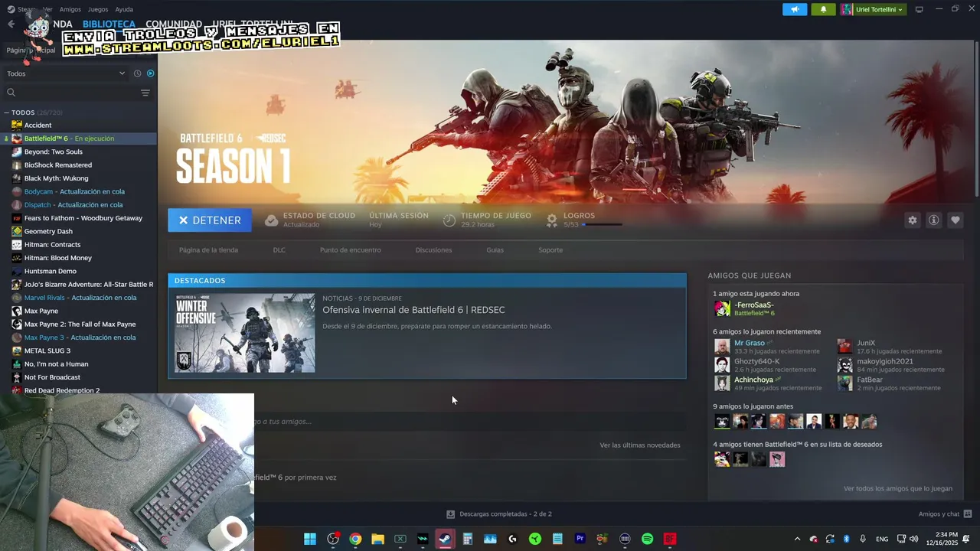Open Windows Start menu
Screen dimensions: 980x551
click(310, 539)
